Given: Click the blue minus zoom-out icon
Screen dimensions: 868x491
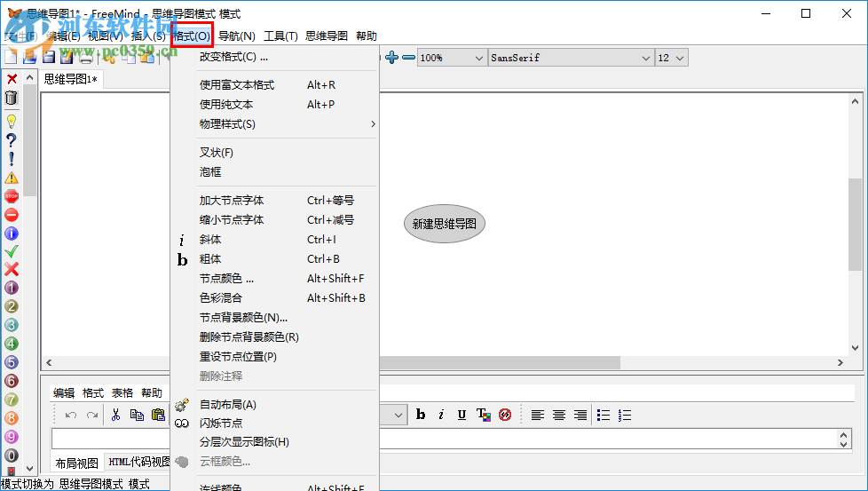Looking at the screenshot, I should [408, 57].
